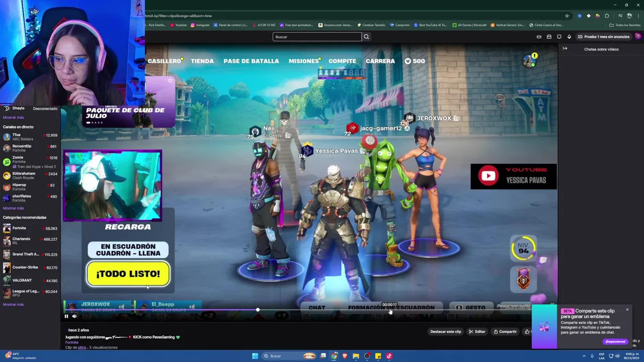Open Todos los favoritos folder
Viewport: 644px width, 362px height.
point(625,25)
